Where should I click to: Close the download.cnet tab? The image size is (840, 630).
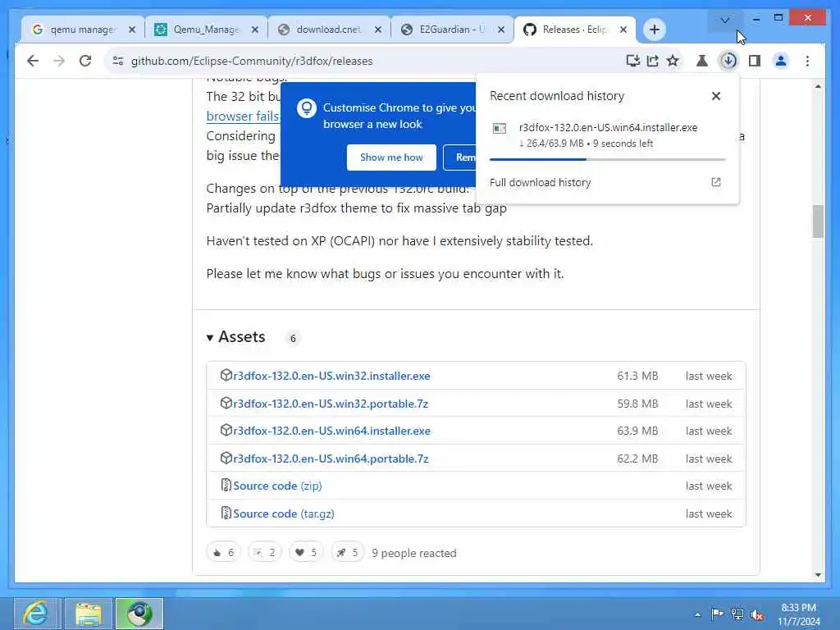[377, 30]
